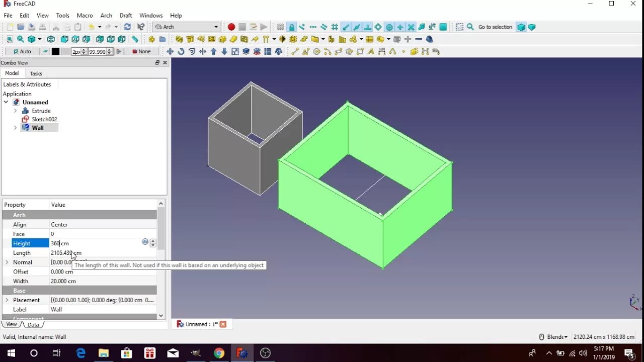Expand the Wall tree item
Screen dimensions: 644x362
(16, 128)
